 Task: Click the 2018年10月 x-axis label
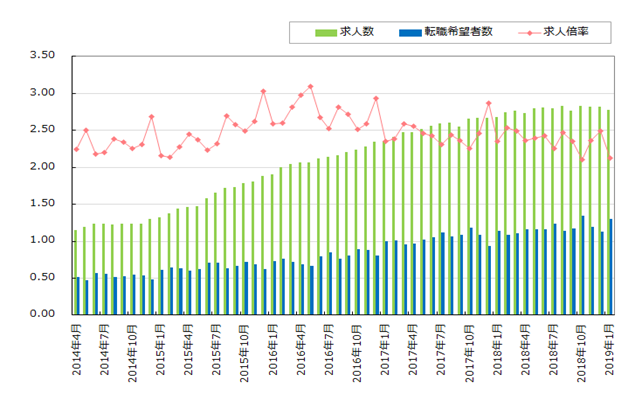581,353
